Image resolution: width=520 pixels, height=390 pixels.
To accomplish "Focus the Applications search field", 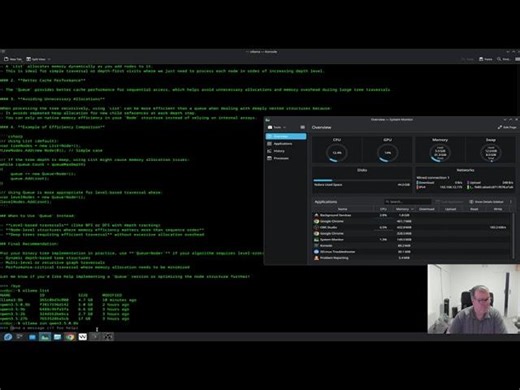I will pyautogui.click(x=407, y=202).
